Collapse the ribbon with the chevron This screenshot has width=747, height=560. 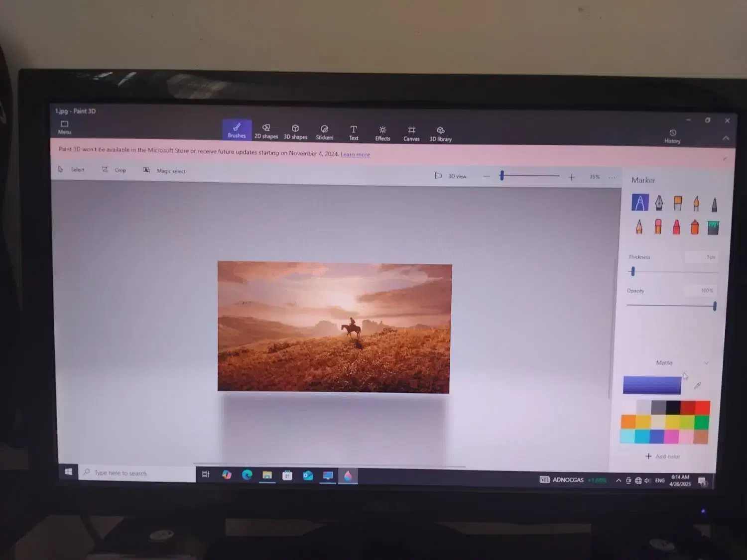[x=726, y=138]
